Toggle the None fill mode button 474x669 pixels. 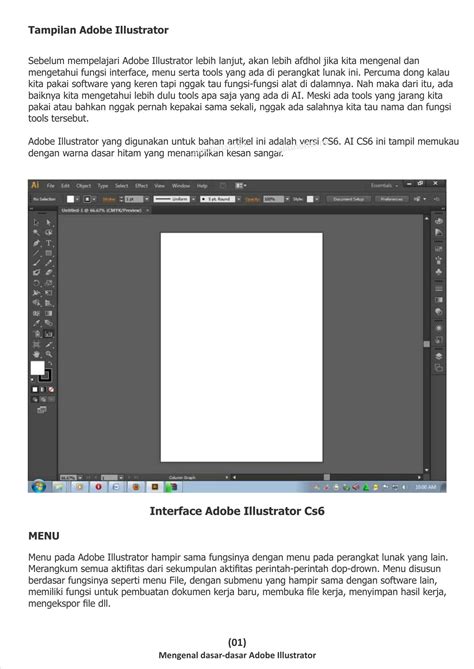[x=51, y=390]
